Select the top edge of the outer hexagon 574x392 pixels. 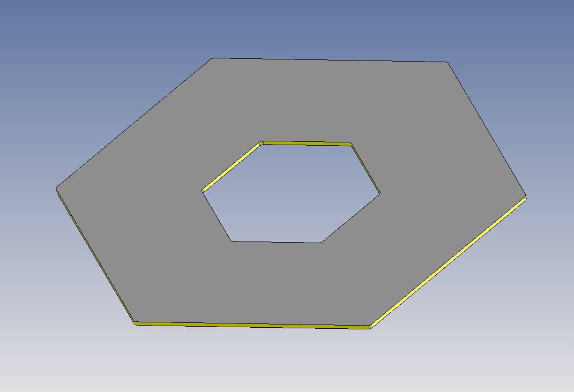[x=330, y=59]
